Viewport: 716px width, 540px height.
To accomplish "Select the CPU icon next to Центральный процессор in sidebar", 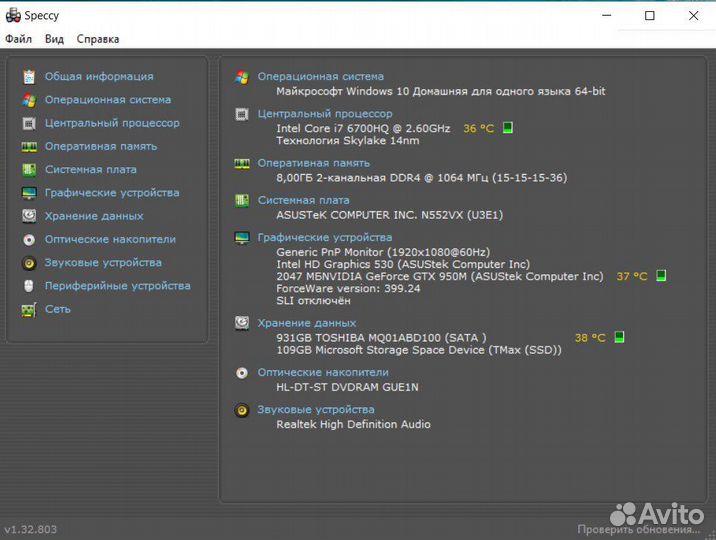I will (29, 123).
